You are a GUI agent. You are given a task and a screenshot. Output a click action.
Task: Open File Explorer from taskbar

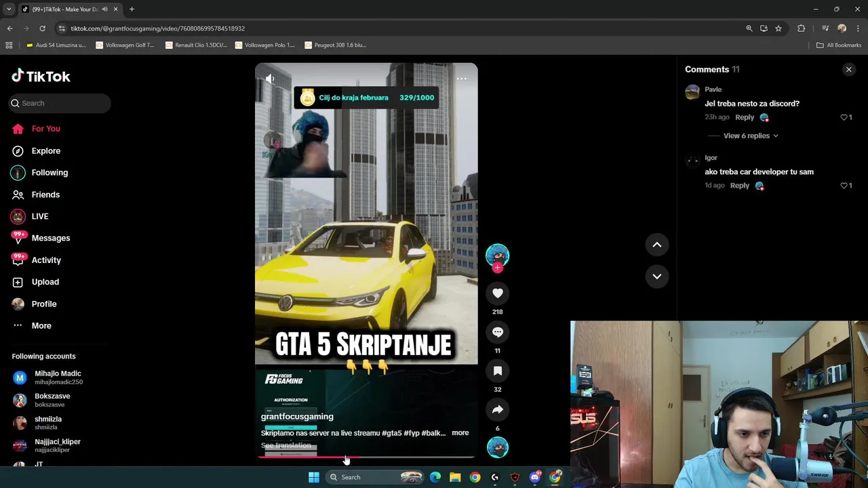pos(455,477)
